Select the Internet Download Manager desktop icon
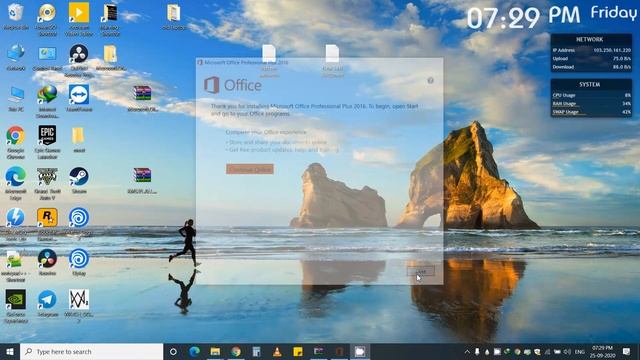640x360 pixels. tap(47, 101)
